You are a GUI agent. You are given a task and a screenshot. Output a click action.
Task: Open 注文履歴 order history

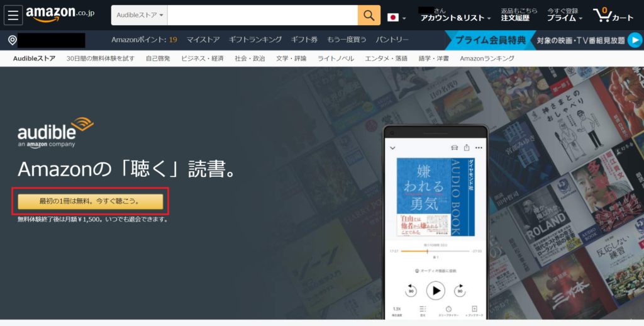pyautogui.click(x=515, y=18)
